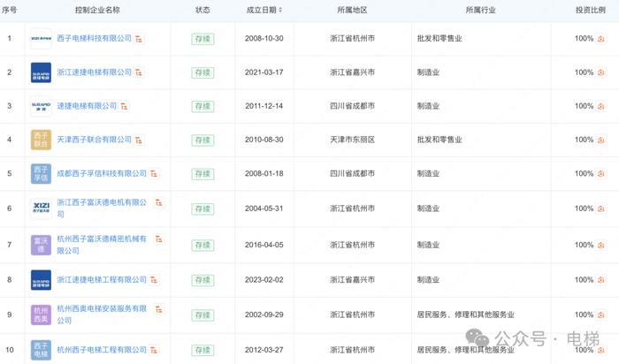Select date 2008-10-30 cell
This screenshot has height=364, width=619.
click(264, 38)
